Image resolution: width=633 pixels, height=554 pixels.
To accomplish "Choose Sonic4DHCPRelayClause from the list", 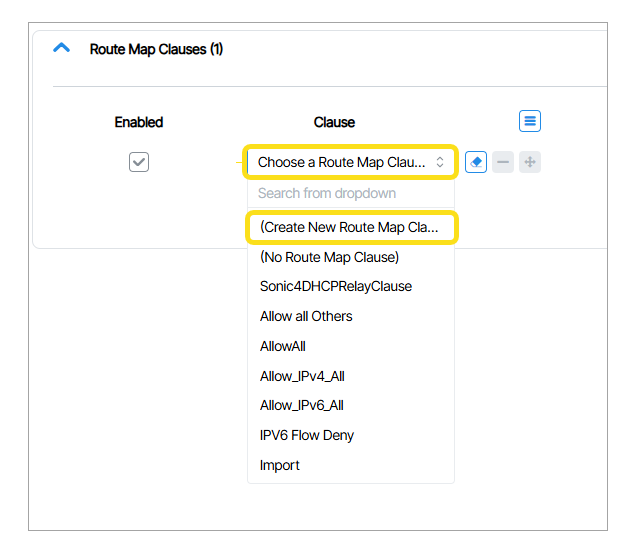I will coord(335,286).
